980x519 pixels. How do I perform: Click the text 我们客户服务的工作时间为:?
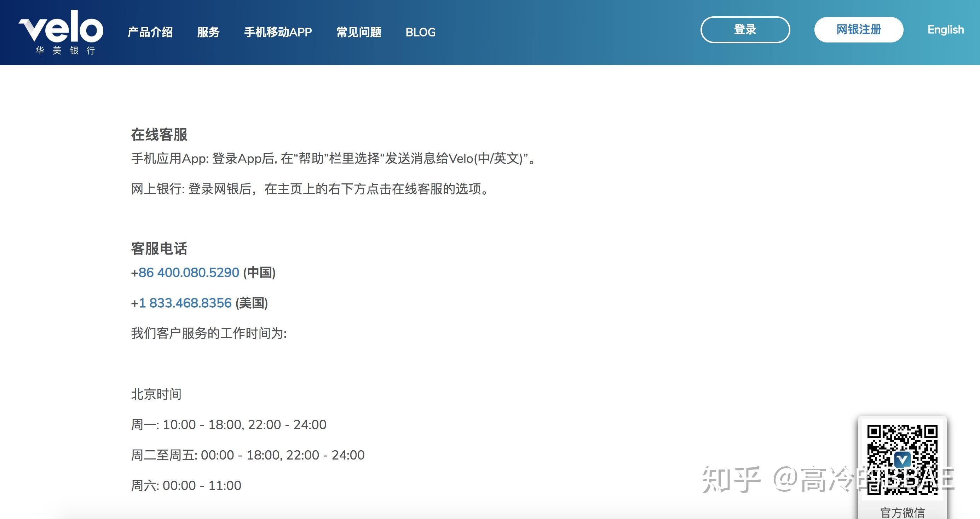(209, 333)
